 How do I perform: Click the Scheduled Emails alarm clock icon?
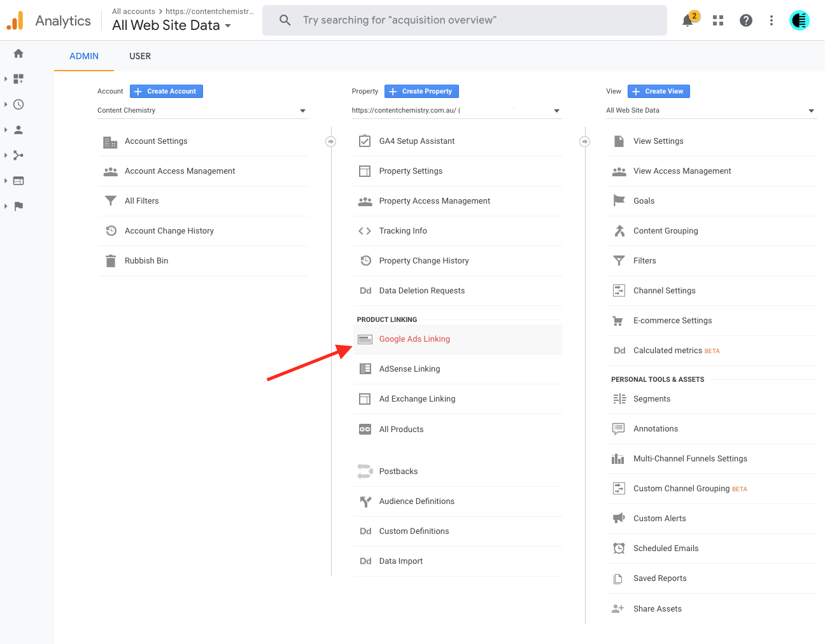coord(619,548)
